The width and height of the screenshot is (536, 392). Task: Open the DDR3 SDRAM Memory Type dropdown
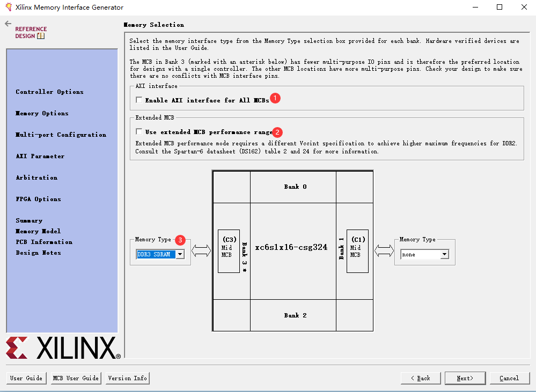(x=158, y=255)
